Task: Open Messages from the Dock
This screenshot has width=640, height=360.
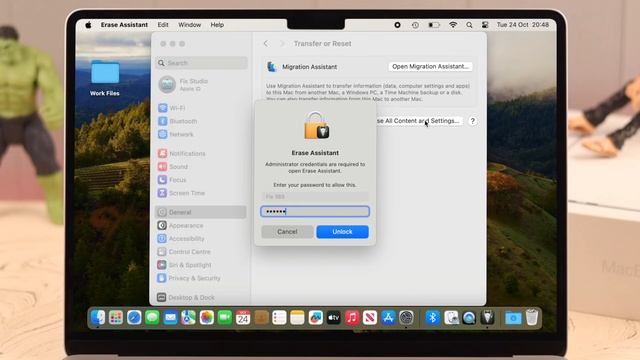Action: (152, 318)
